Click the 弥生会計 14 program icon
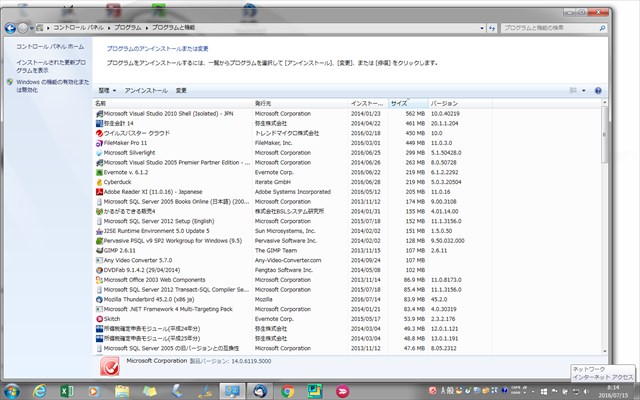 pos(99,123)
